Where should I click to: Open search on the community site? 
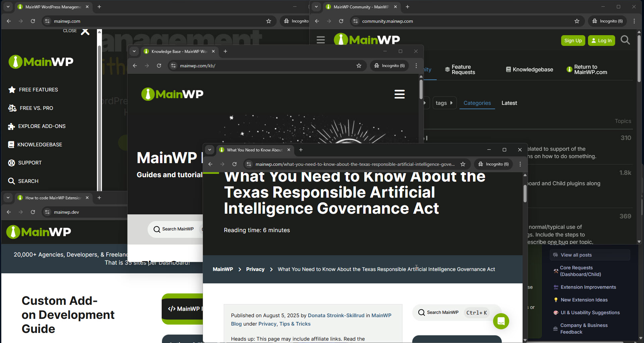625,40
